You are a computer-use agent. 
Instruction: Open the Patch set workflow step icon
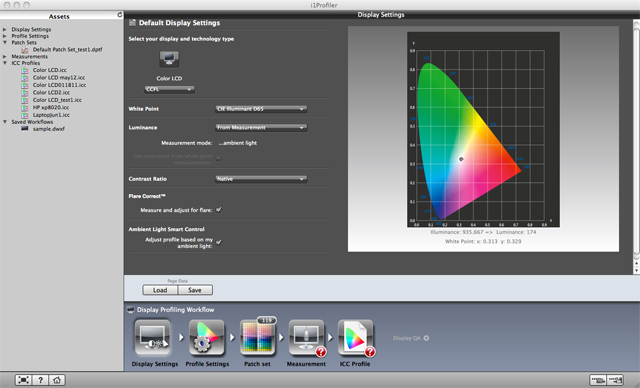(258, 338)
